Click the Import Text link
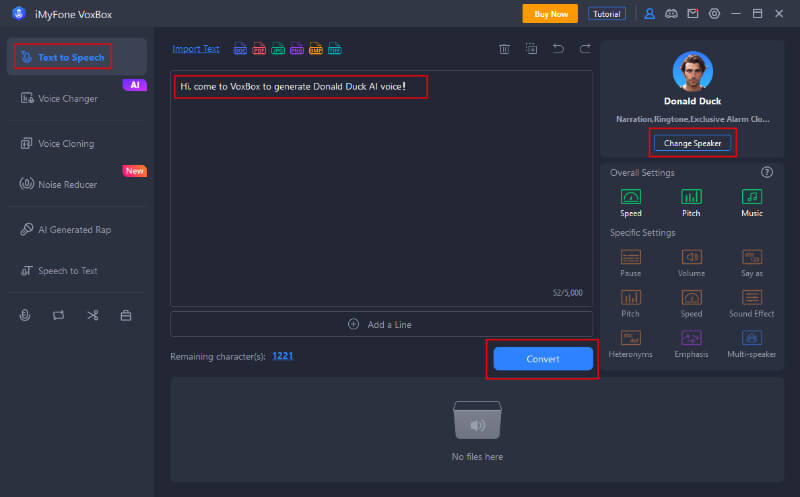 tap(196, 48)
